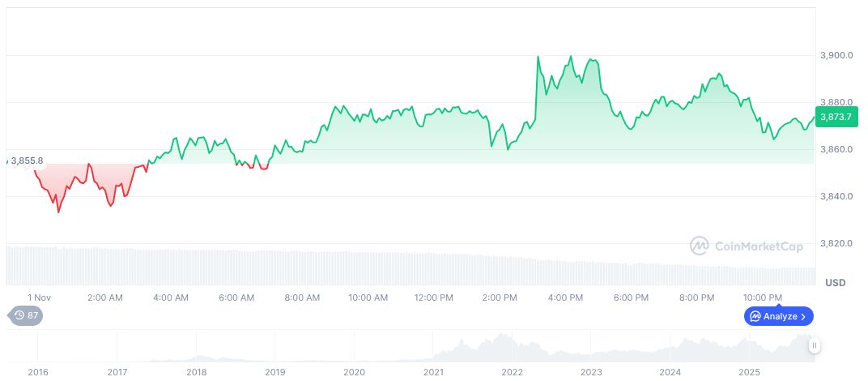
Task: Click the opening price label 3,855.8
Action: 27,161
